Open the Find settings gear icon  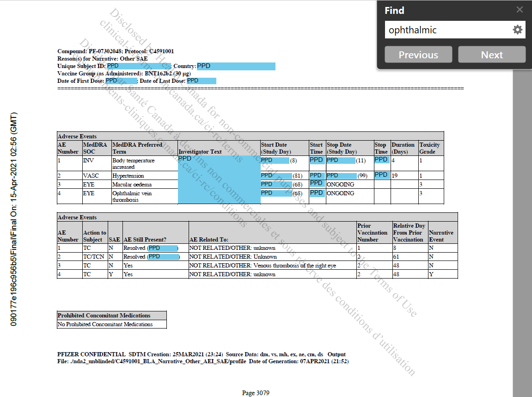click(517, 30)
